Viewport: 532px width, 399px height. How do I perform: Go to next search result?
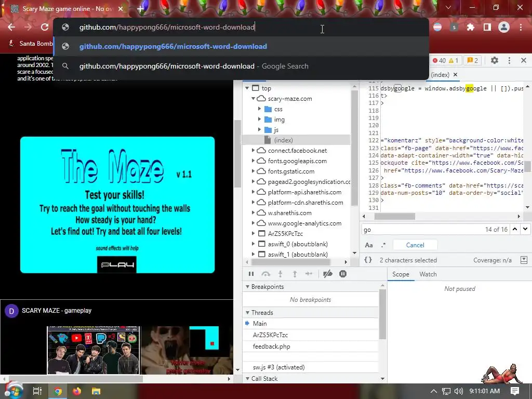pos(525,229)
